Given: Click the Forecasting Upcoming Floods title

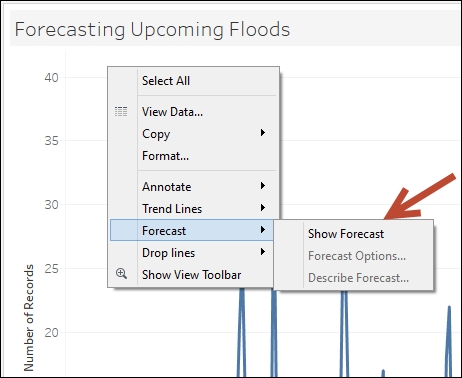Looking at the screenshot, I should (x=152, y=30).
